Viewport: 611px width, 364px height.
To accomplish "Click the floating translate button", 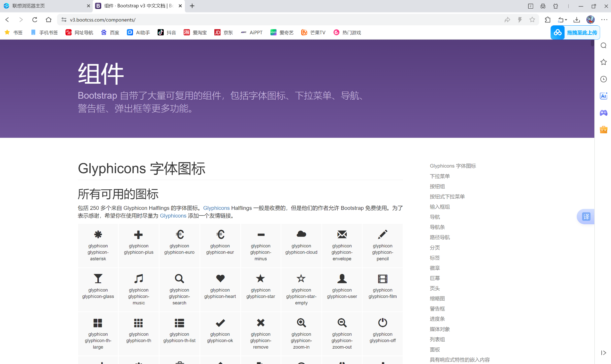I will pos(586,217).
